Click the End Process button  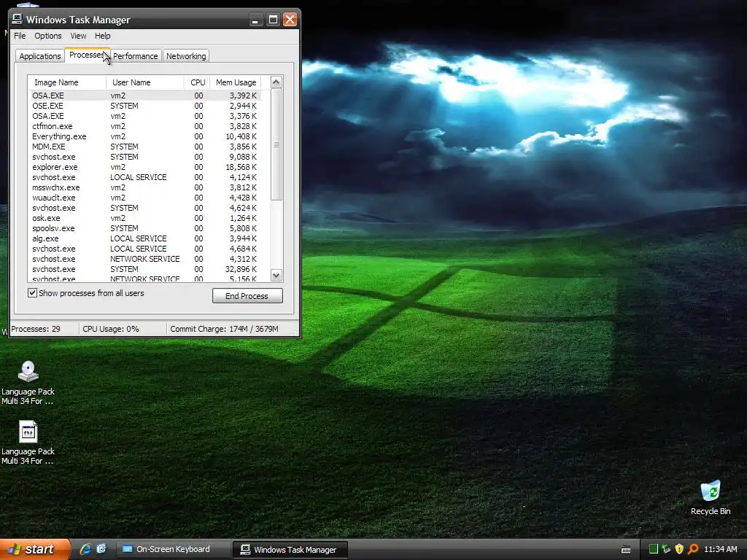(x=247, y=296)
